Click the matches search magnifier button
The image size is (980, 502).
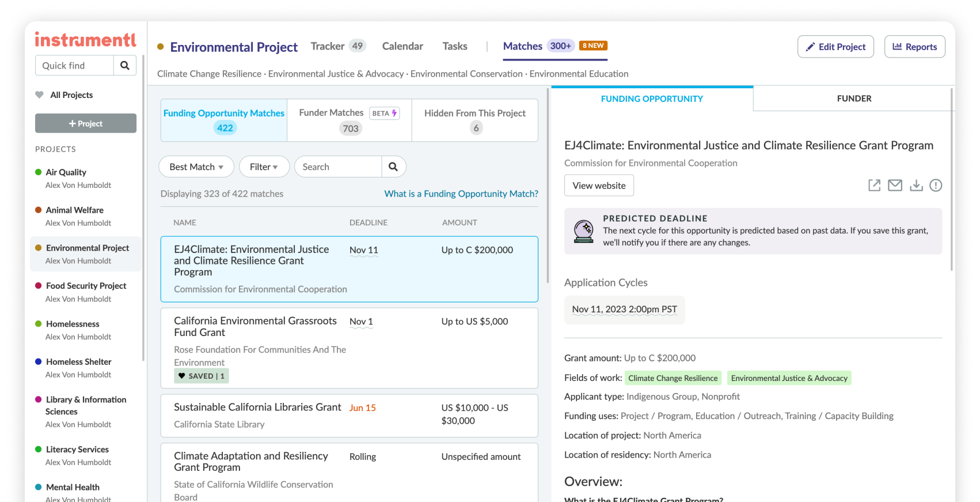tap(393, 167)
